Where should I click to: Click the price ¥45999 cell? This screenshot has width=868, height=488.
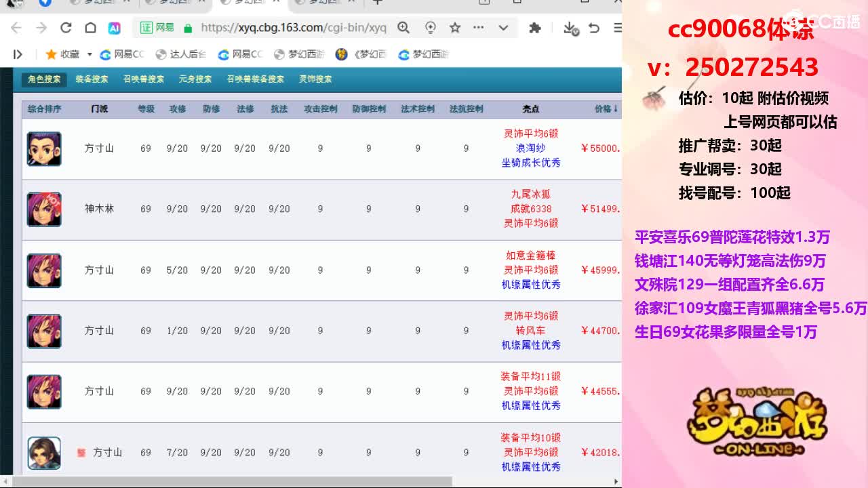tap(601, 270)
